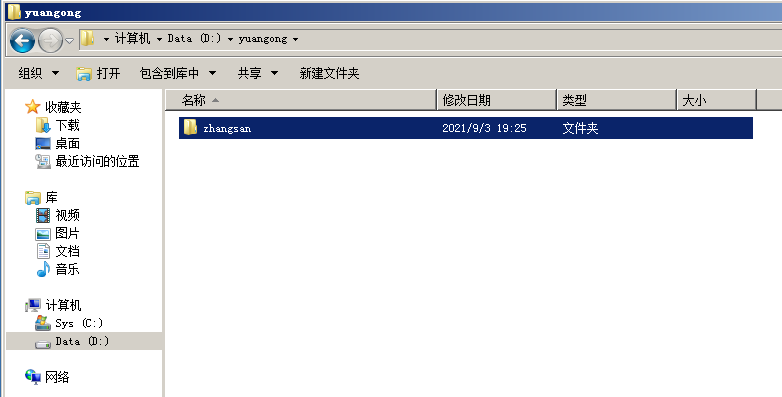
Task: Open 最近访问的位置 in favorites
Action: [97, 161]
